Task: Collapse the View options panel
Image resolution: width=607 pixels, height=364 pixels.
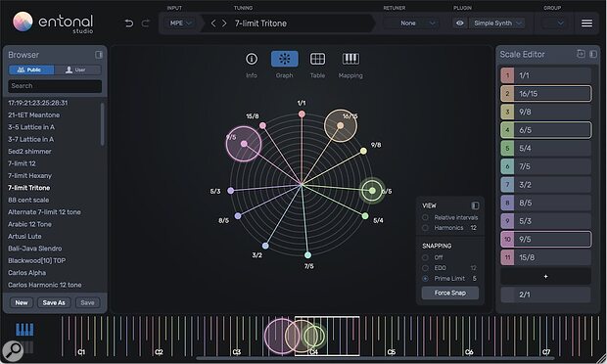Action: 475,205
